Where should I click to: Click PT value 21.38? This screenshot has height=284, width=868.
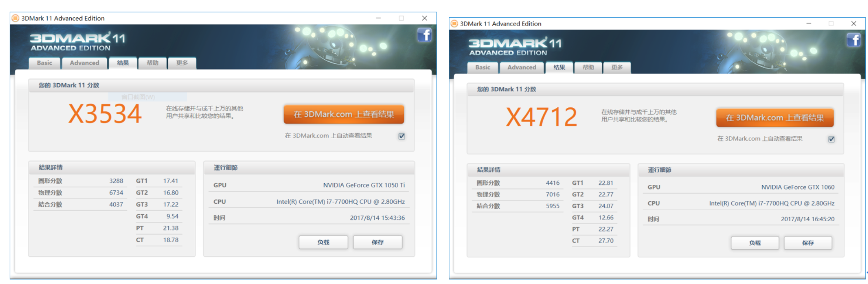point(171,228)
